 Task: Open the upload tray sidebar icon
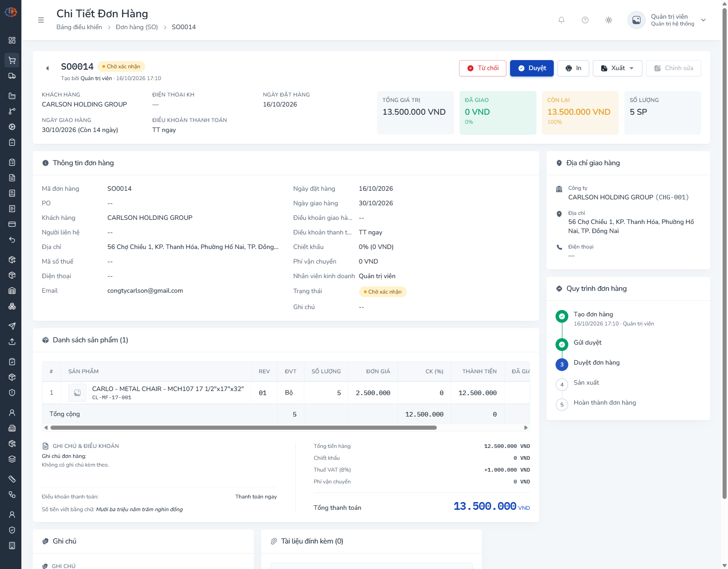[12, 341]
